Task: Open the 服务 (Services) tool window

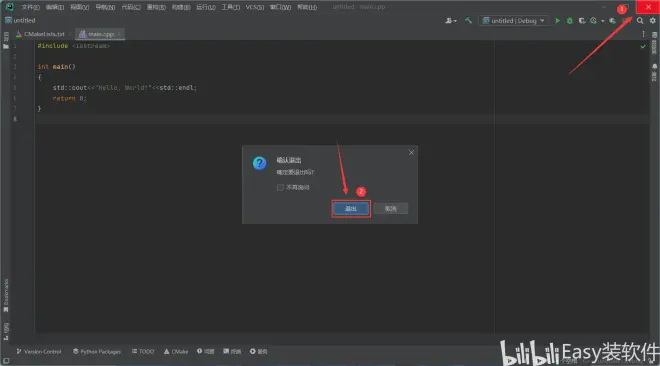Action: pos(258,351)
